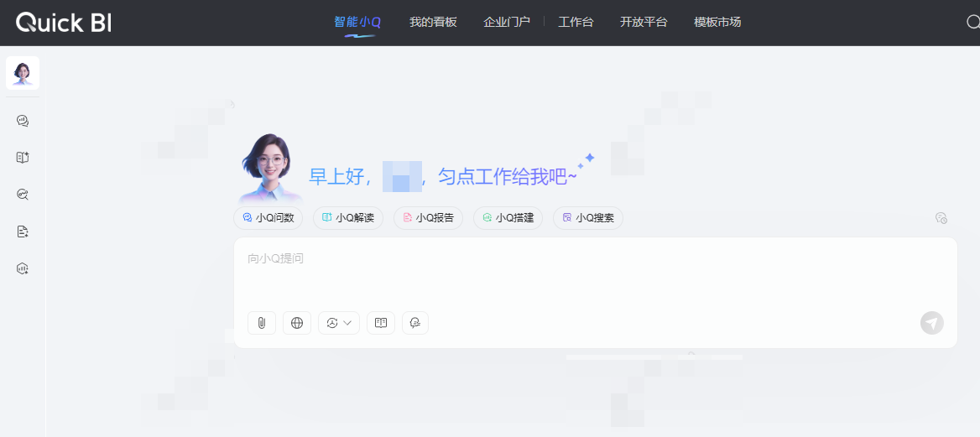Go to the 模板市场 tab
Screen dimensions: 980x437
(717, 23)
